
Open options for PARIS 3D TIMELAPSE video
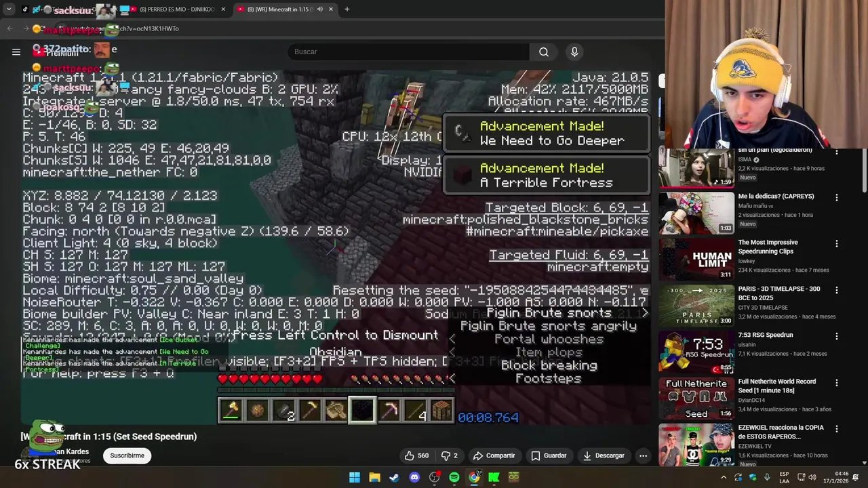(x=836, y=290)
